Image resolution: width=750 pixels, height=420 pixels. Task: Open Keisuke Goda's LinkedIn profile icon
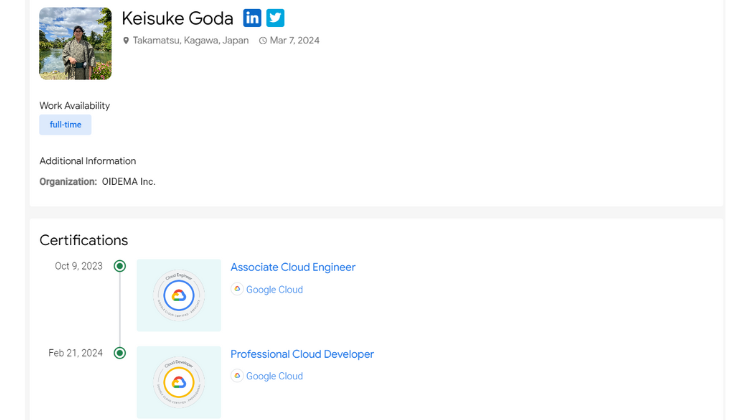pos(252,18)
